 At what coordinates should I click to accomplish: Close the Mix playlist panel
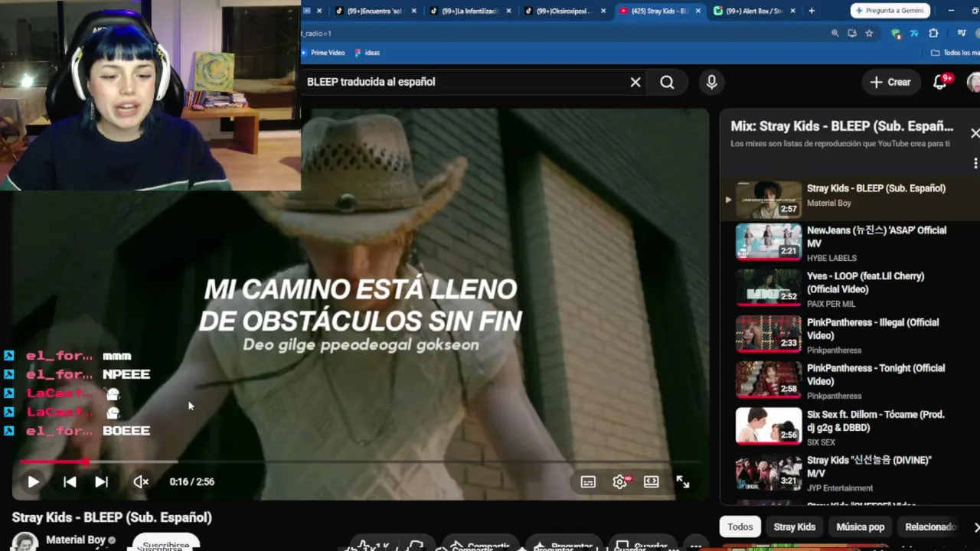point(975,133)
